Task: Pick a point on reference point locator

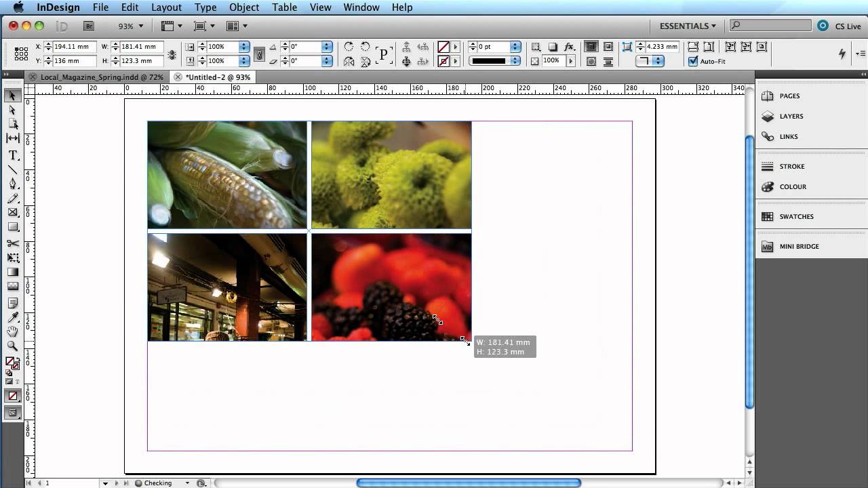Action: click(21, 54)
